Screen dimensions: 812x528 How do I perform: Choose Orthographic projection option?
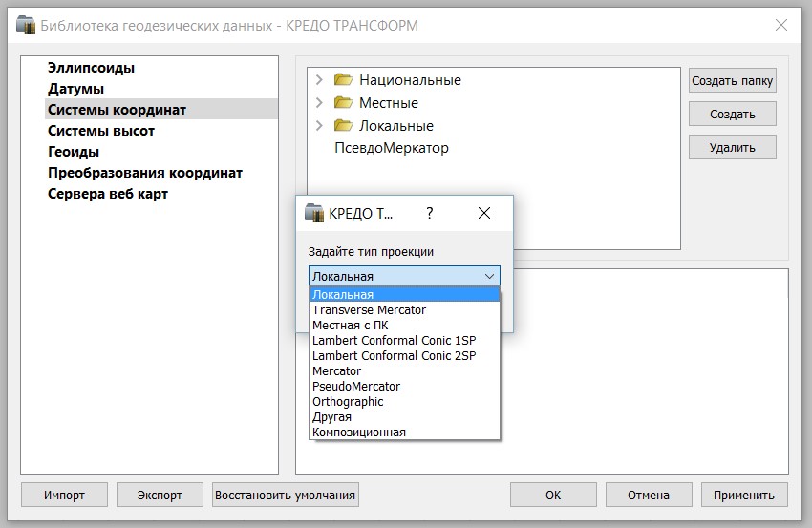point(404,402)
